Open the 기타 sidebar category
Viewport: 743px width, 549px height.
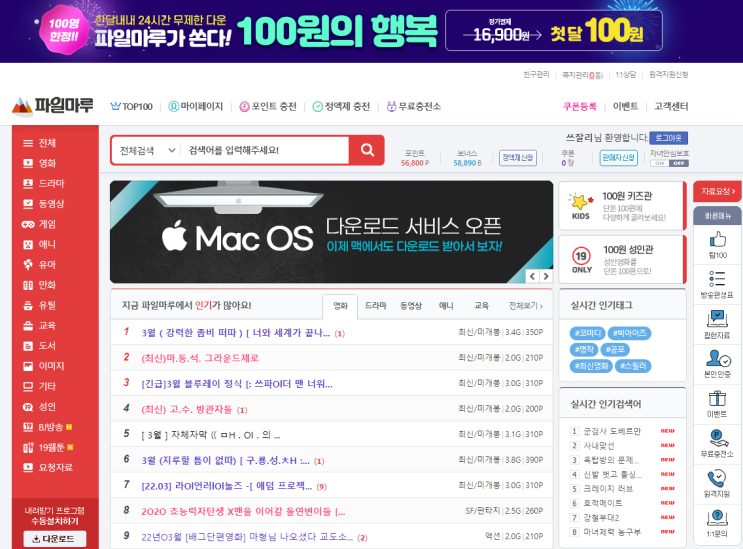(x=39, y=386)
